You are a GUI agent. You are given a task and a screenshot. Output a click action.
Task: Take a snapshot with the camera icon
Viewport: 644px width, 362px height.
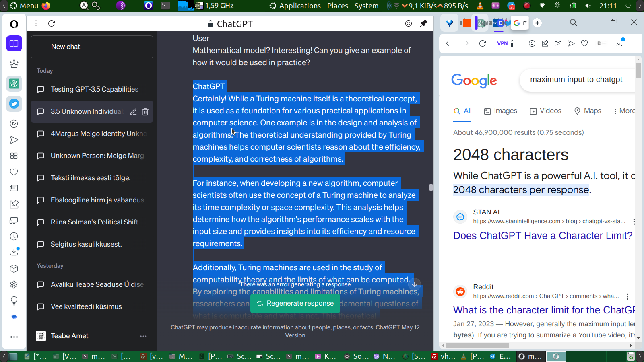coord(558,43)
